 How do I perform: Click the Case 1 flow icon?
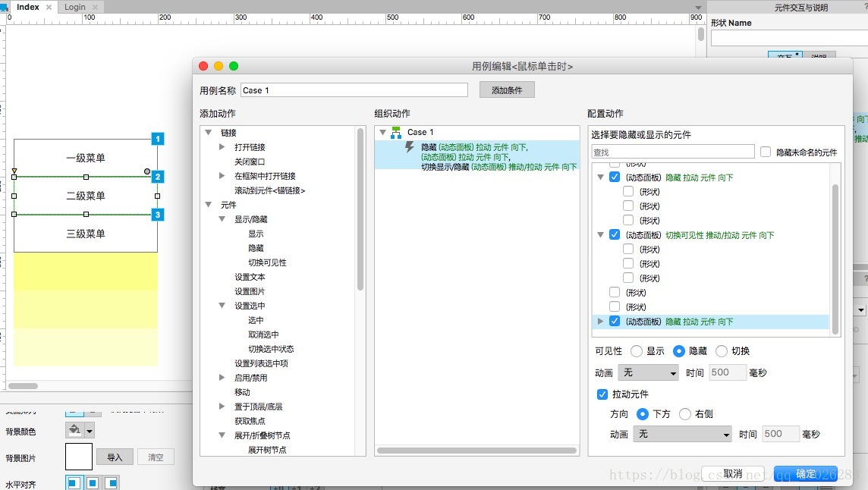pos(396,132)
